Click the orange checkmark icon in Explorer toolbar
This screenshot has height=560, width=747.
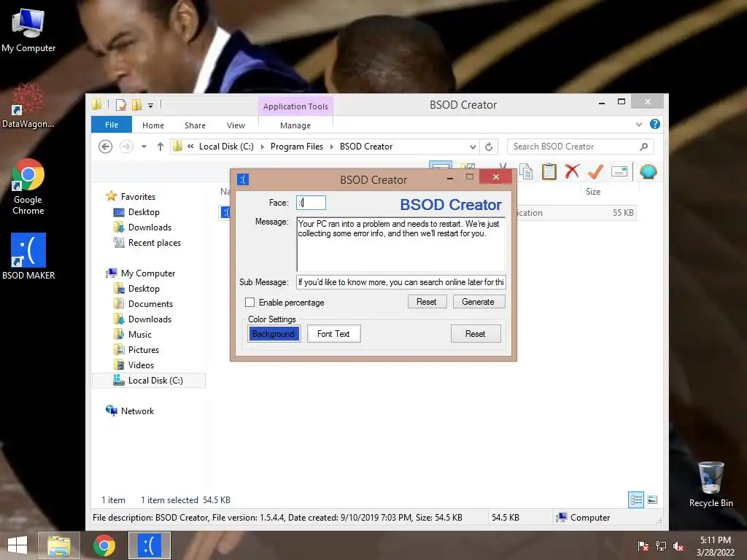click(x=595, y=171)
